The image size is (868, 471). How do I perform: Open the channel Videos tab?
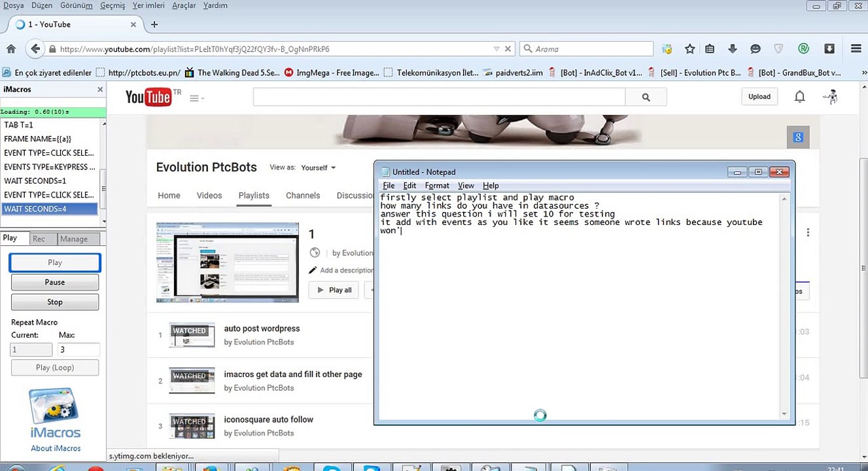pos(209,196)
